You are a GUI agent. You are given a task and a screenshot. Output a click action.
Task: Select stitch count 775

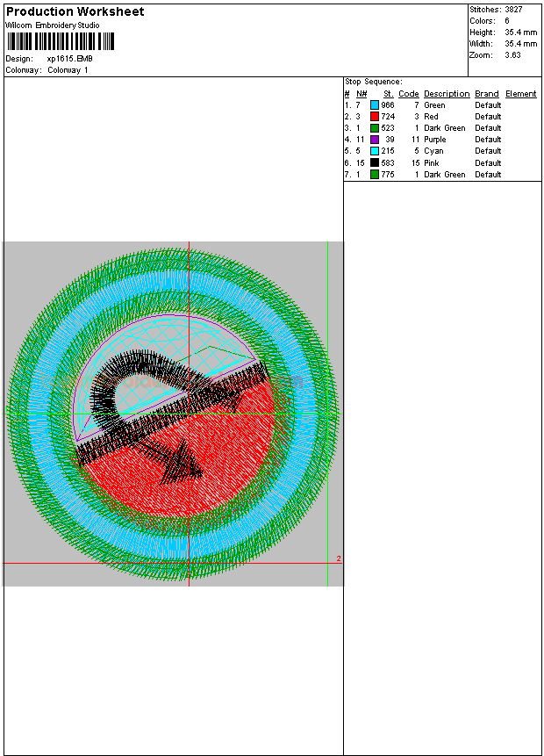(388, 175)
